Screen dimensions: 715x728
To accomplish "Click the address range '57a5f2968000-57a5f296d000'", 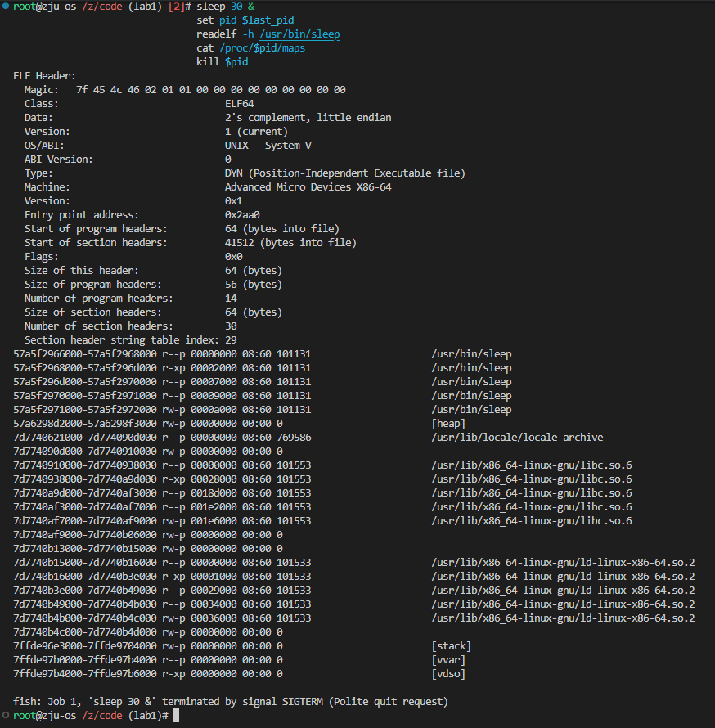I will 85,368.
